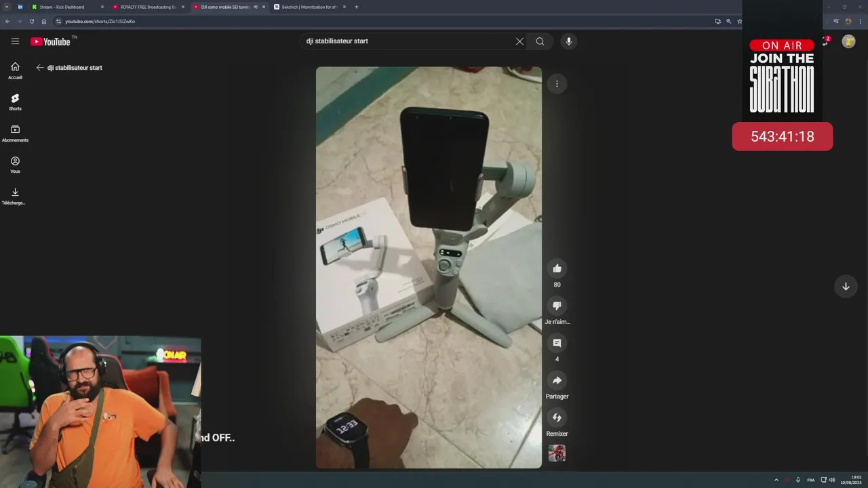Open a new browser tab

(357, 7)
